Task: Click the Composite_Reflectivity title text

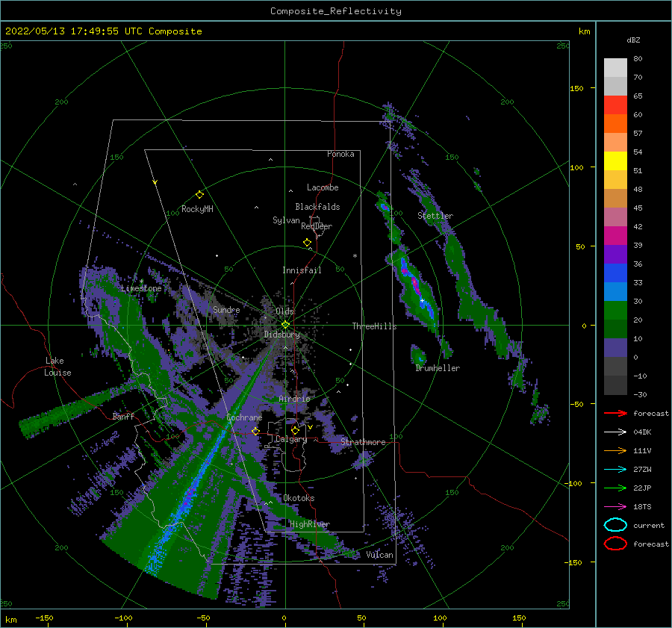Action: click(x=336, y=11)
